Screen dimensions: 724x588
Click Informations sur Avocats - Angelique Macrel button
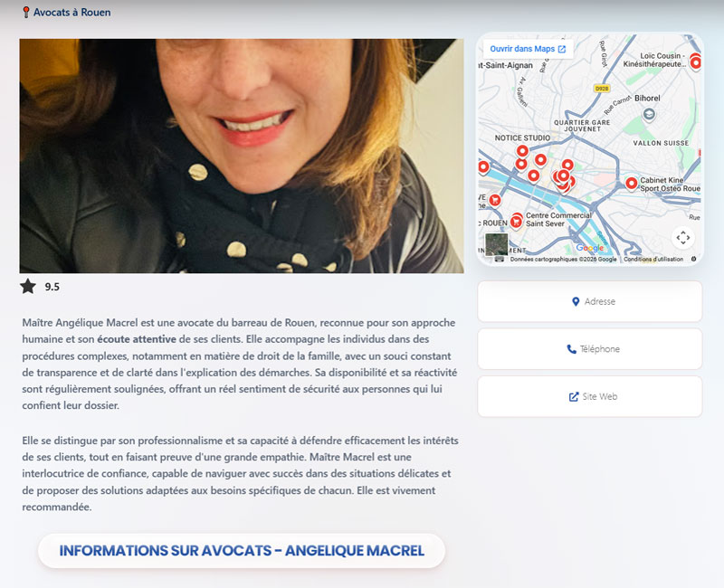242,551
